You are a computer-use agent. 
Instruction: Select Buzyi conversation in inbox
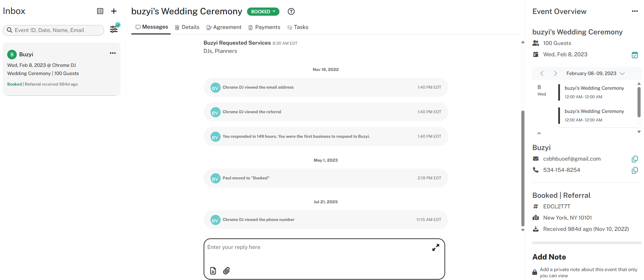(x=61, y=69)
